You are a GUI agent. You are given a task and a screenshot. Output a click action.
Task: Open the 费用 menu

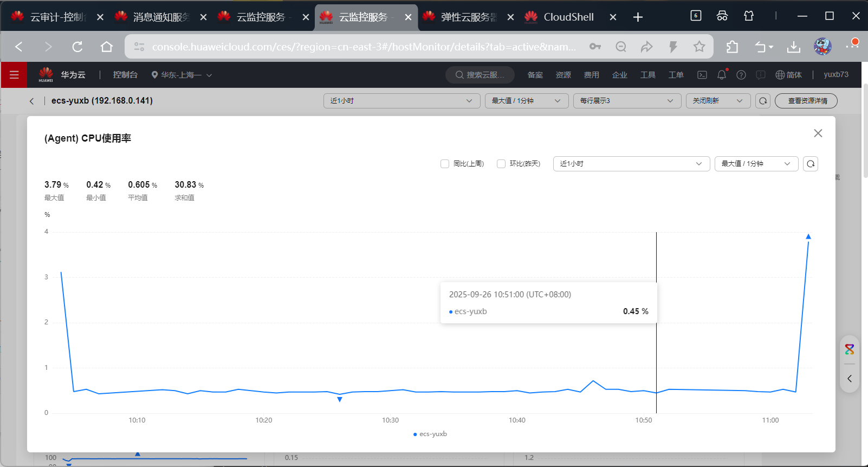coord(592,75)
